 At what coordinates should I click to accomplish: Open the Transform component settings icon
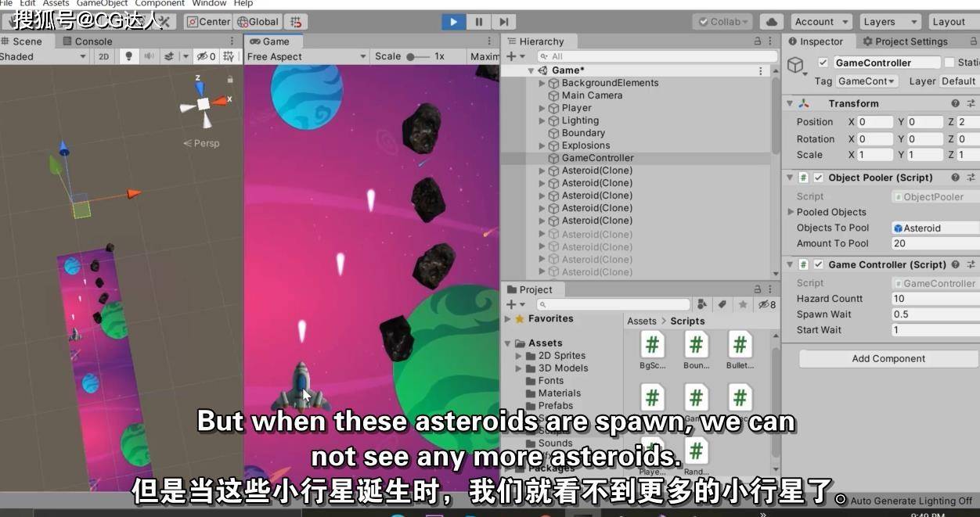click(x=971, y=103)
